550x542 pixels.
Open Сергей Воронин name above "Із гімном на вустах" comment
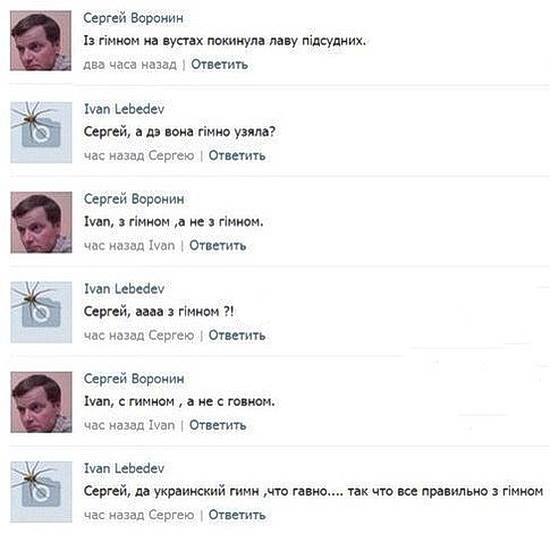click(x=133, y=18)
